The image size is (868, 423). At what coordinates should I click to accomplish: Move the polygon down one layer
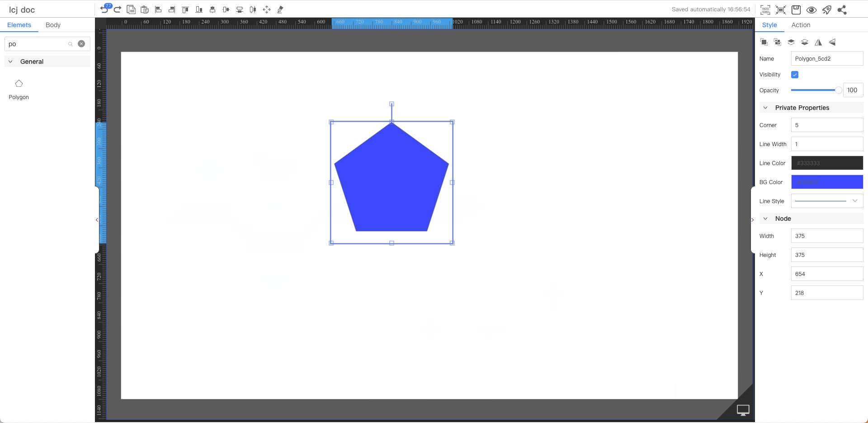[x=805, y=42]
